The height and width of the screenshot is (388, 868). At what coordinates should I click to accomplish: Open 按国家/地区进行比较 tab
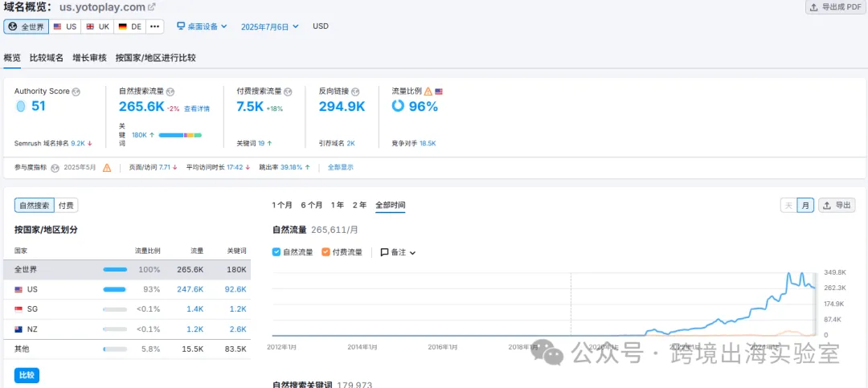156,58
